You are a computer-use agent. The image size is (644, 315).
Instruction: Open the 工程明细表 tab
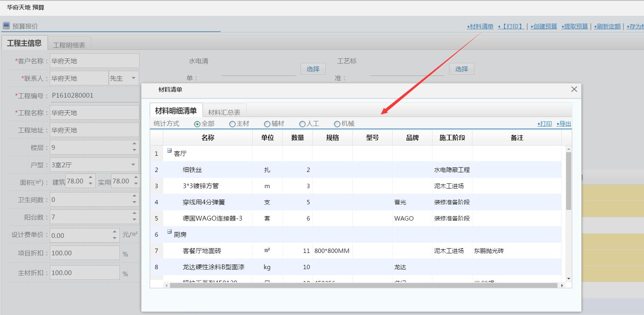pos(69,45)
